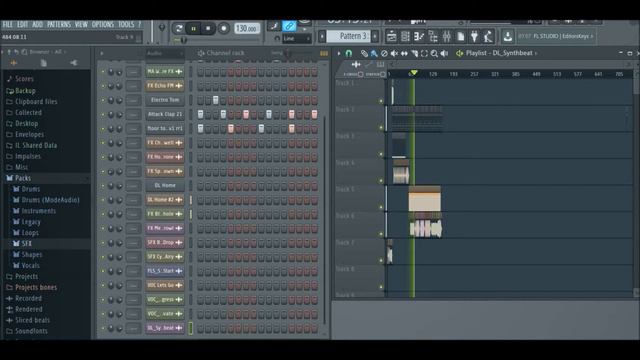Select the Playback speaker tool in playlist
The width and height of the screenshot is (640, 360).
(444, 53)
